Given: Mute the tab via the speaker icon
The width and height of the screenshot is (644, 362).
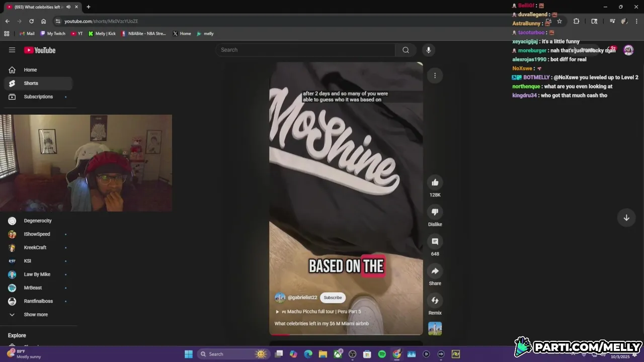Looking at the screenshot, I should click(68, 7).
